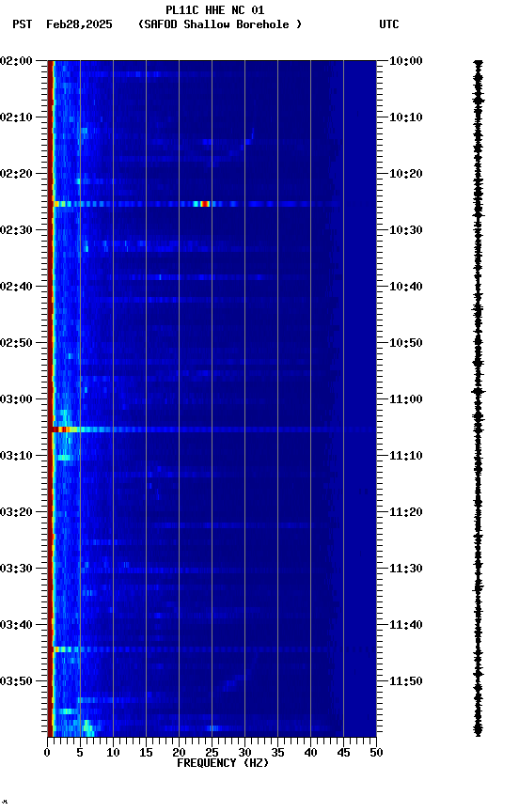Click the 10 Hz frequency tick label
Image resolution: width=519 pixels, height=812 pixels.
point(113,753)
